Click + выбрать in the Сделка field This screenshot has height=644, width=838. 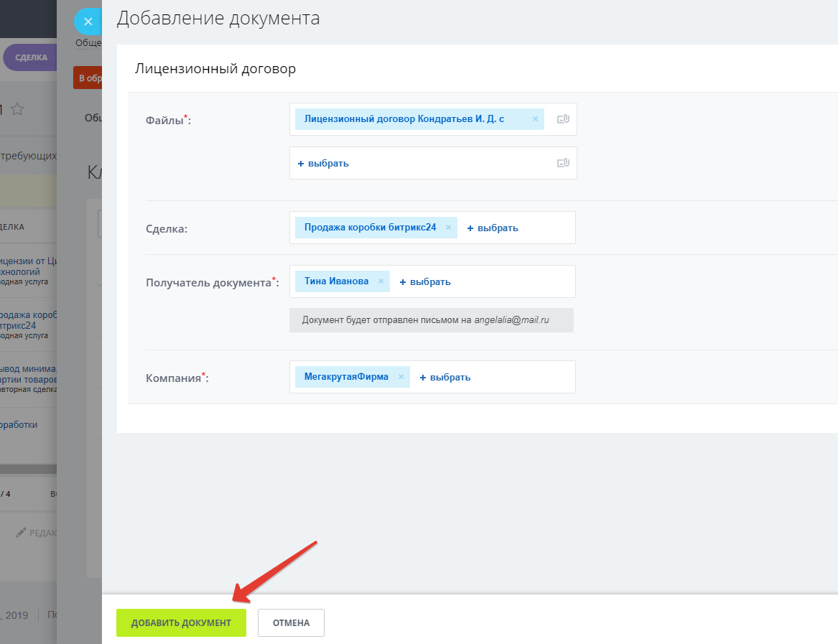(493, 228)
